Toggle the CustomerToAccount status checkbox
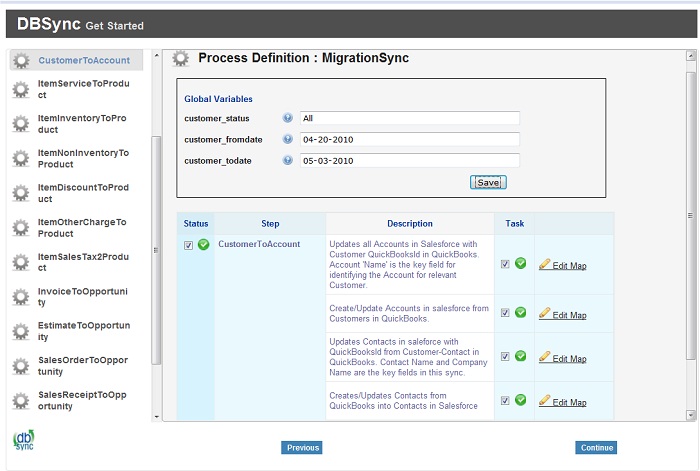Viewport: 700px width, 471px height. pos(188,245)
